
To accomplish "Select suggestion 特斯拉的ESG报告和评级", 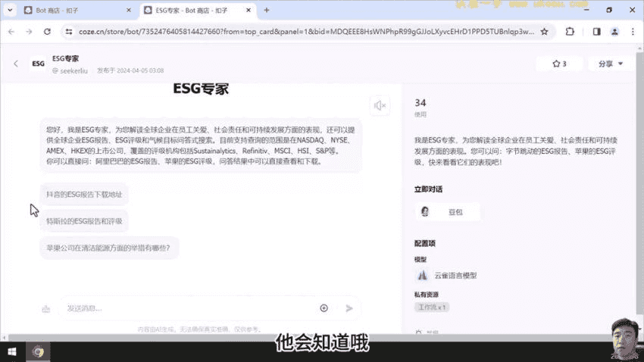I will pos(83,221).
